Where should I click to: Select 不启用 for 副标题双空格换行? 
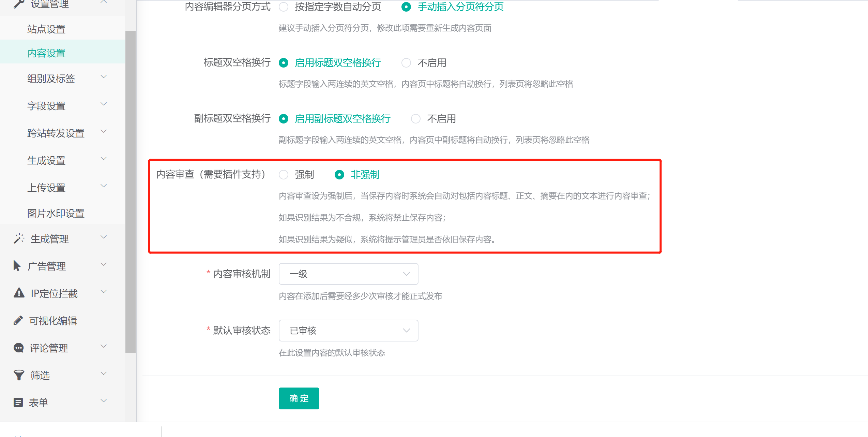pos(416,119)
